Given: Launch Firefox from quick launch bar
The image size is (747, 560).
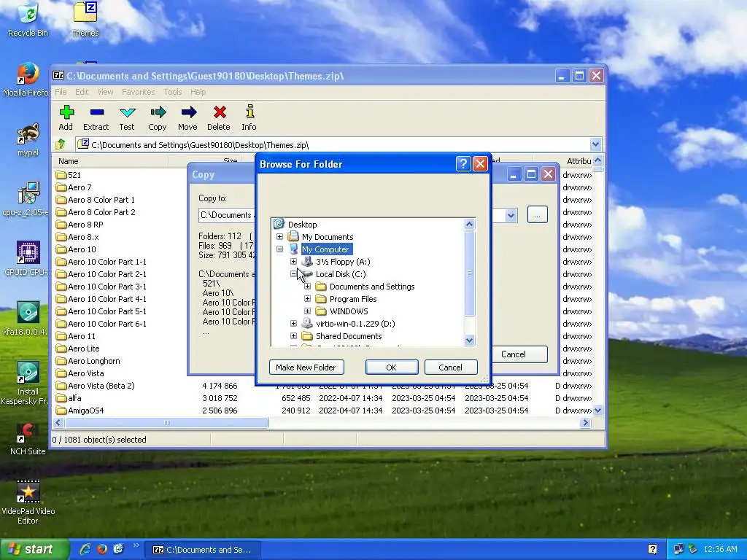Looking at the screenshot, I should (102, 549).
